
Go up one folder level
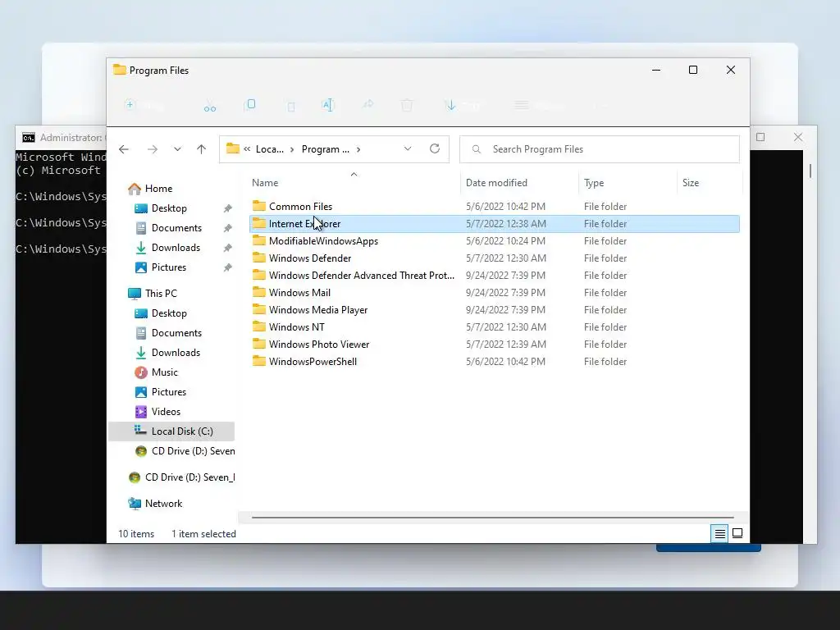pos(202,149)
